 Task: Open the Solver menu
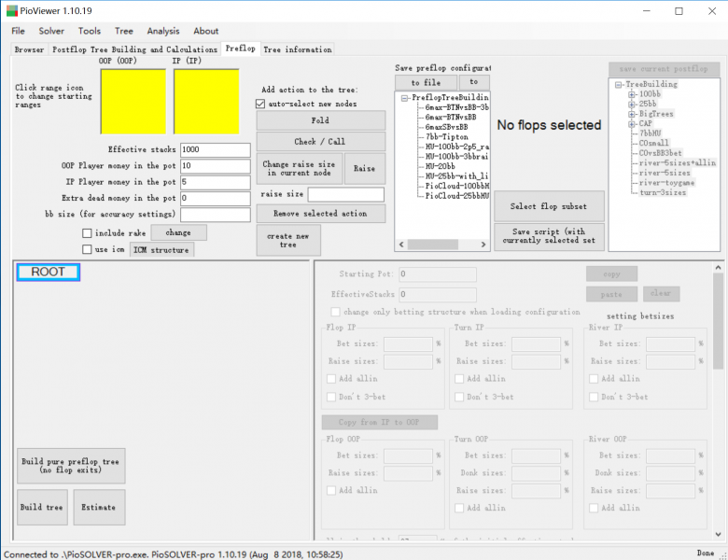(x=51, y=31)
